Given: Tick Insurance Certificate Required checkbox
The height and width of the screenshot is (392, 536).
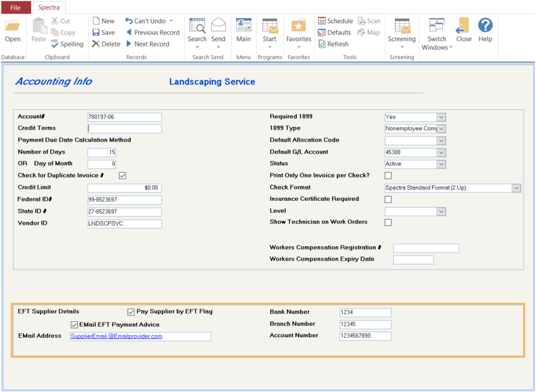Looking at the screenshot, I should (x=388, y=199).
